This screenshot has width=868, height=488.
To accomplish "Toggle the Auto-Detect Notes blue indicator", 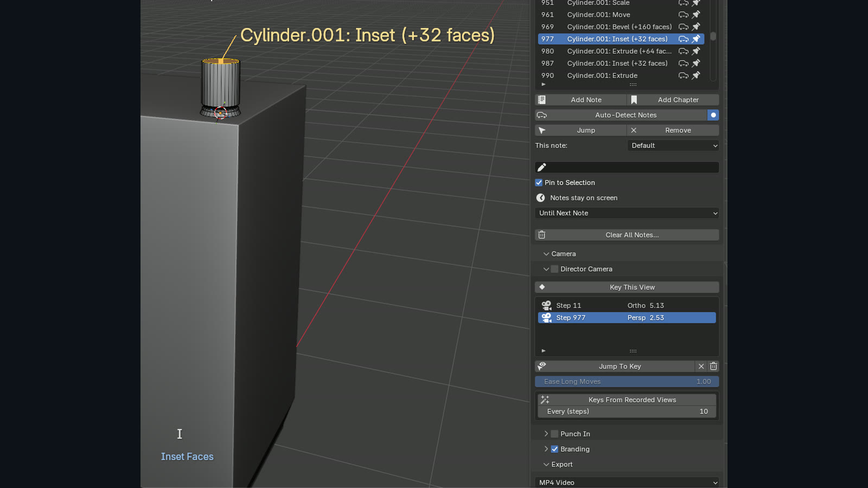I will [x=713, y=115].
